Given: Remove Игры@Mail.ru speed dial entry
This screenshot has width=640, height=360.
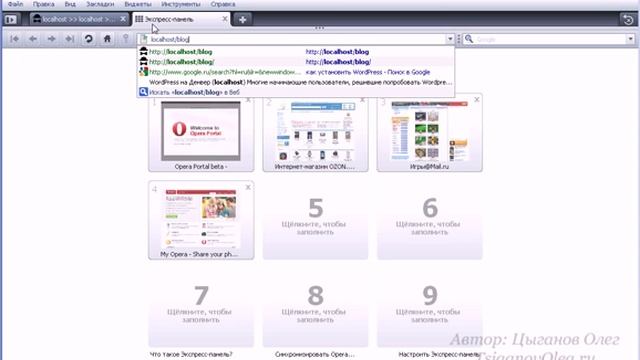Looking at the screenshot, I should (x=476, y=100).
